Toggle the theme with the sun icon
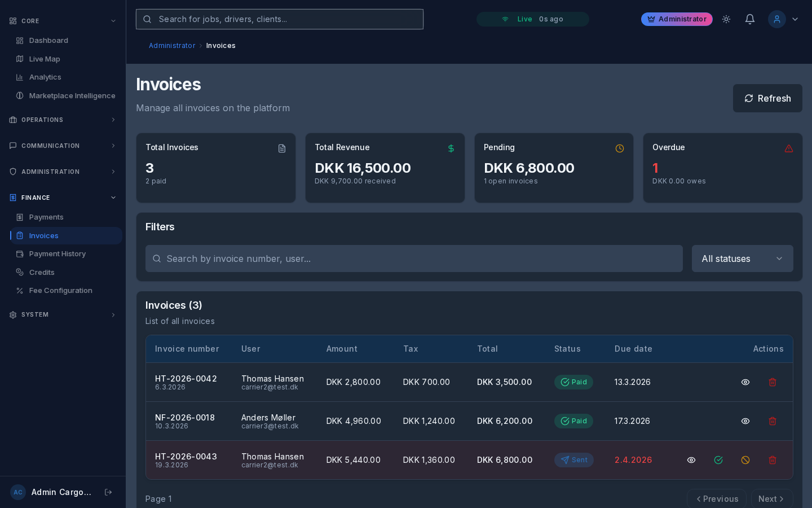The width and height of the screenshot is (812, 508). tap(726, 19)
